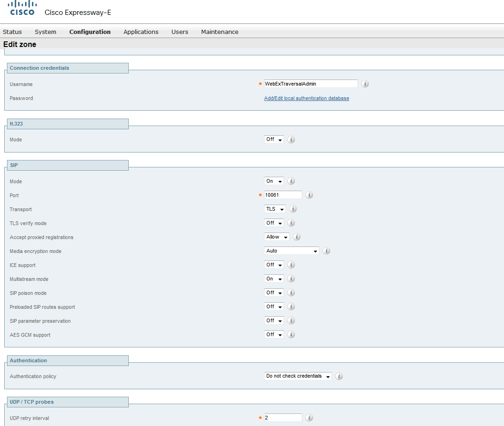Image resolution: width=504 pixels, height=426 pixels.
Task: Expand Accept proxied registrations Allow dropdown
Action: pyautogui.click(x=277, y=237)
